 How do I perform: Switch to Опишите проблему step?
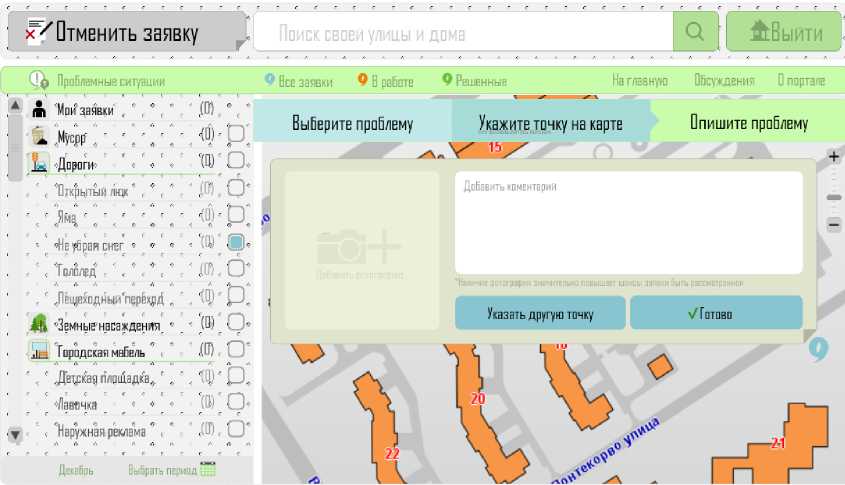tap(749, 123)
